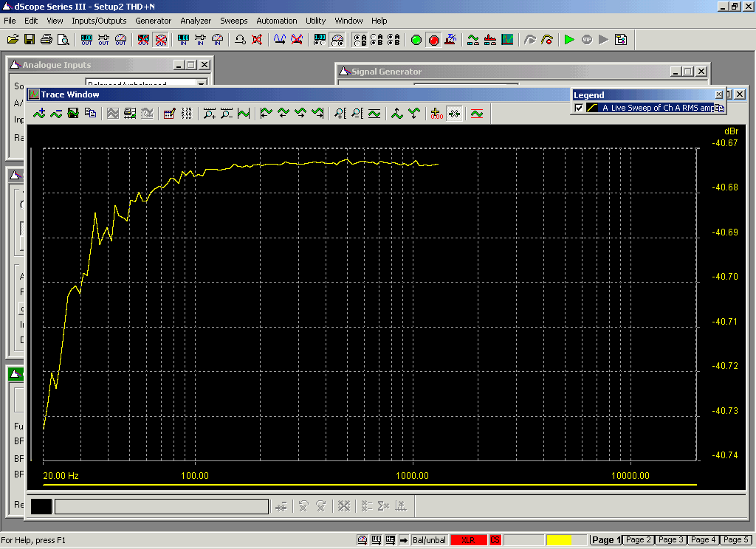Screen dimensions: 756x549
Task: Open the calendar-style trace settings icon
Action: [x=169, y=114]
